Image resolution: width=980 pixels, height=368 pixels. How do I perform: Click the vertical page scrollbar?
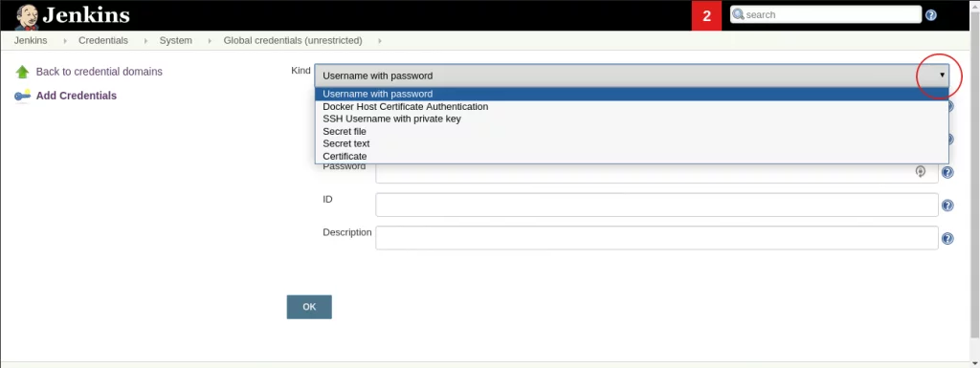pyautogui.click(x=975, y=175)
